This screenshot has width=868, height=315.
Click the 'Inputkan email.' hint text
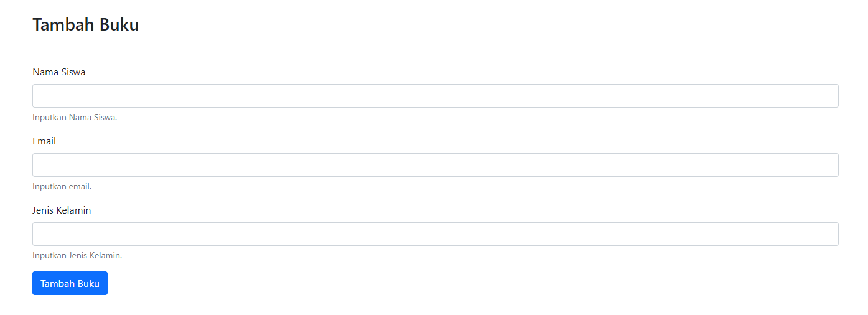click(62, 186)
